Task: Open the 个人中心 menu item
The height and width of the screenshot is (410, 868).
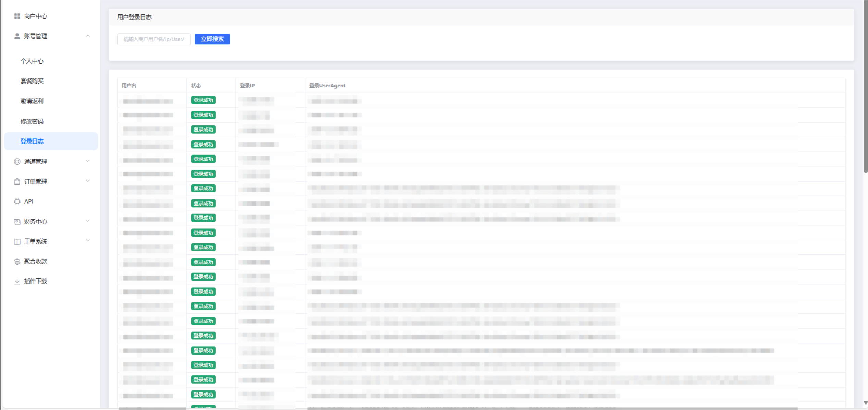Action: tap(32, 61)
